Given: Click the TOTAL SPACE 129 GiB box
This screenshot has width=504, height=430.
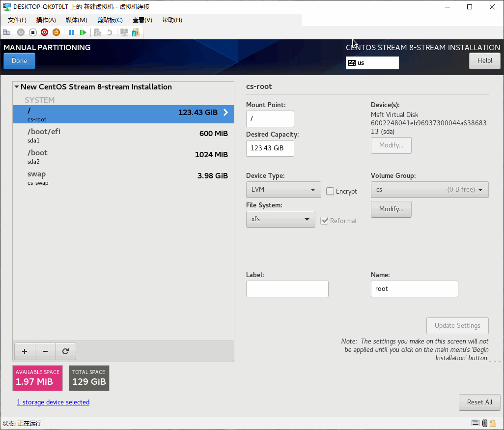Looking at the screenshot, I should click(89, 378).
